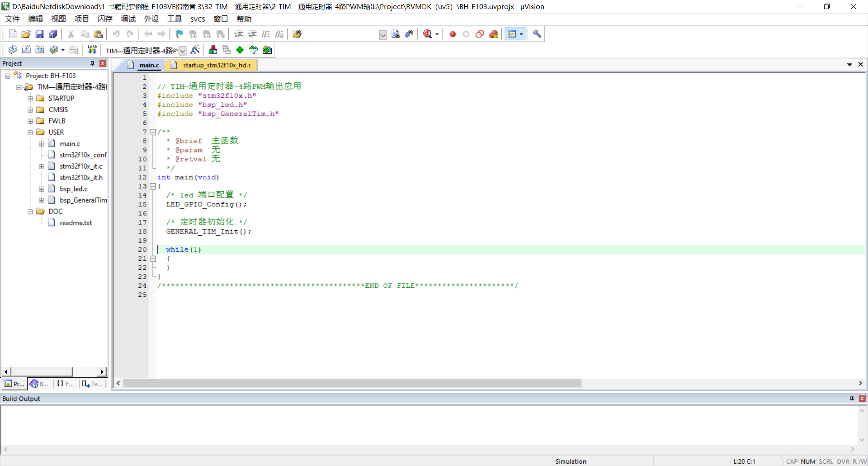
Task: Collapse the main function fold at line 13
Action: tap(153, 186)
